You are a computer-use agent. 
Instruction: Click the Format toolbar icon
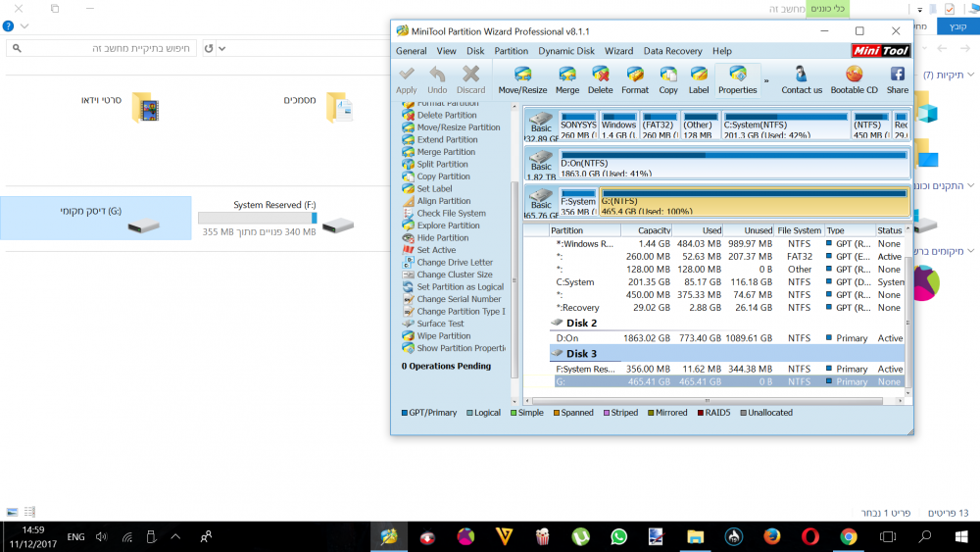click(x=635, y=75)
